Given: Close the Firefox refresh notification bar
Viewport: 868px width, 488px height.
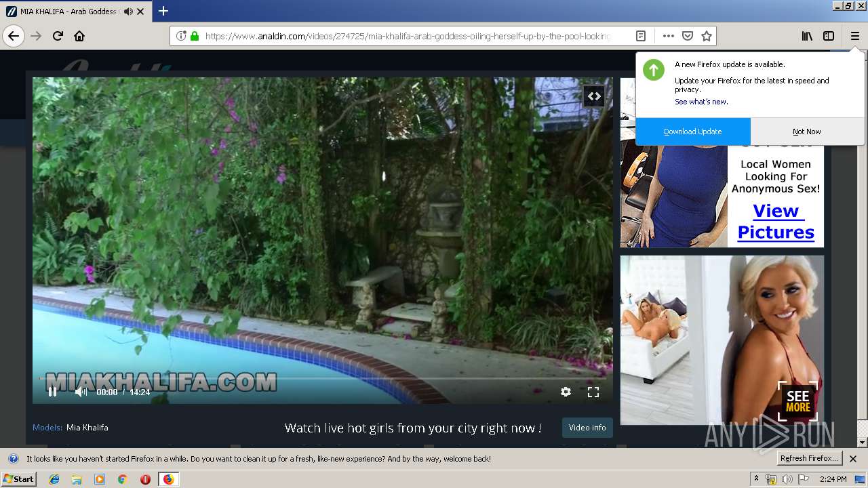Looking at the screenshot, I should 853,459.
